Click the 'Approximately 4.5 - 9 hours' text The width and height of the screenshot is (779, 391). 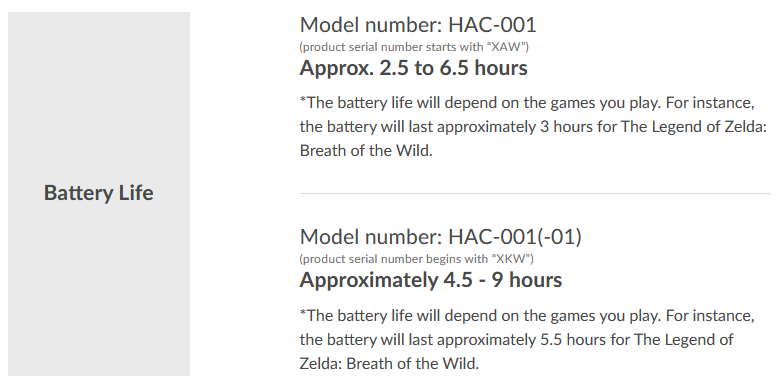point(431,280)
